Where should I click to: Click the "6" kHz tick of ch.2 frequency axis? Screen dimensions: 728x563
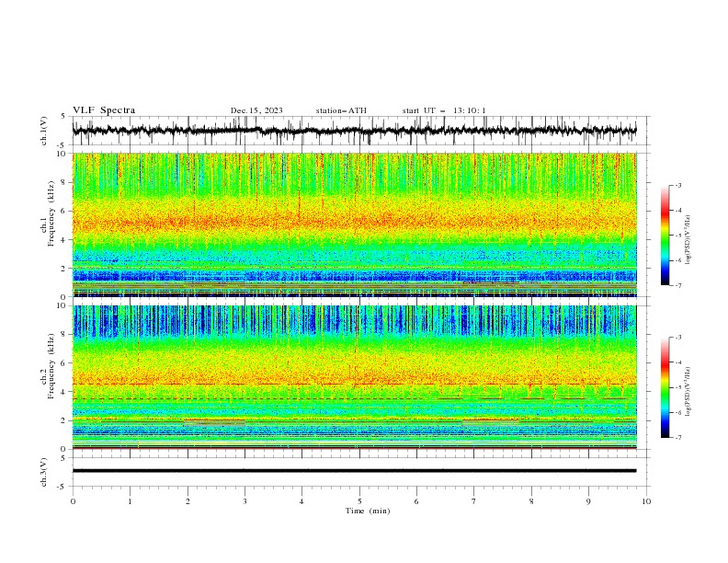point(64,363)
